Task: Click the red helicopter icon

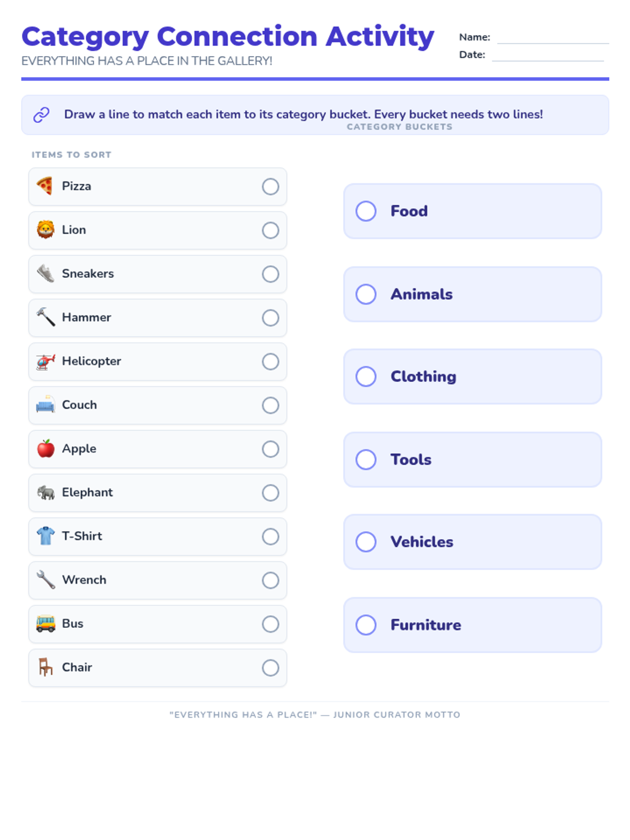Action: 45,361
